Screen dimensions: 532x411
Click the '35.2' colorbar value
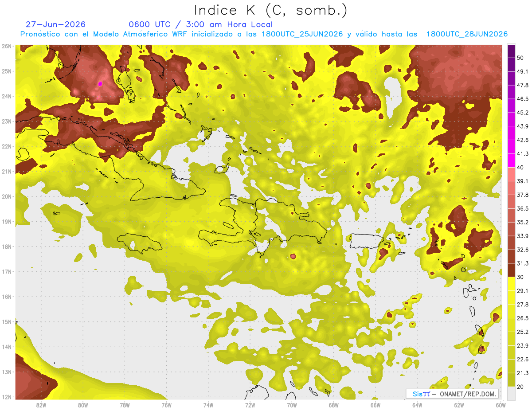523,223
